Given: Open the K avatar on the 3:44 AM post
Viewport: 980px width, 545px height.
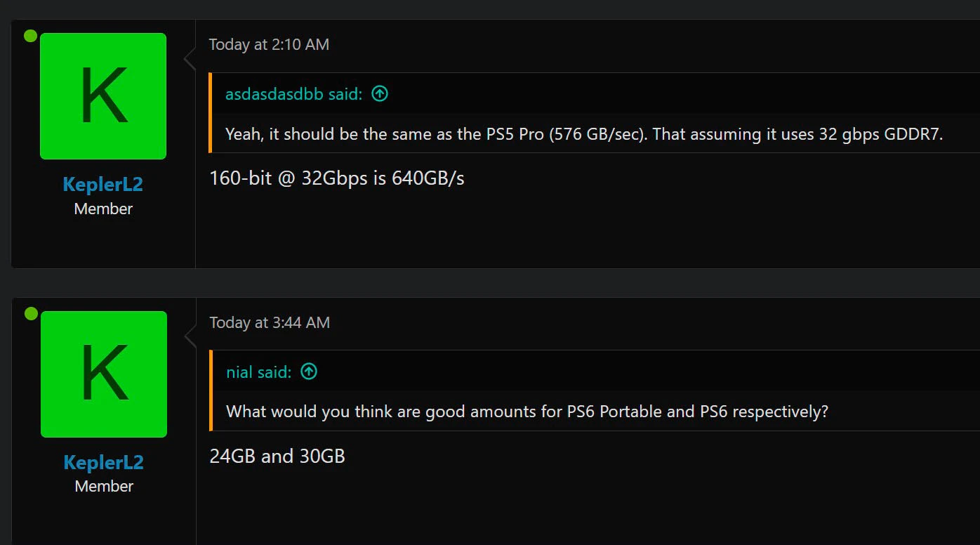Looking at the screenshot, I should (x=104, y=374).
